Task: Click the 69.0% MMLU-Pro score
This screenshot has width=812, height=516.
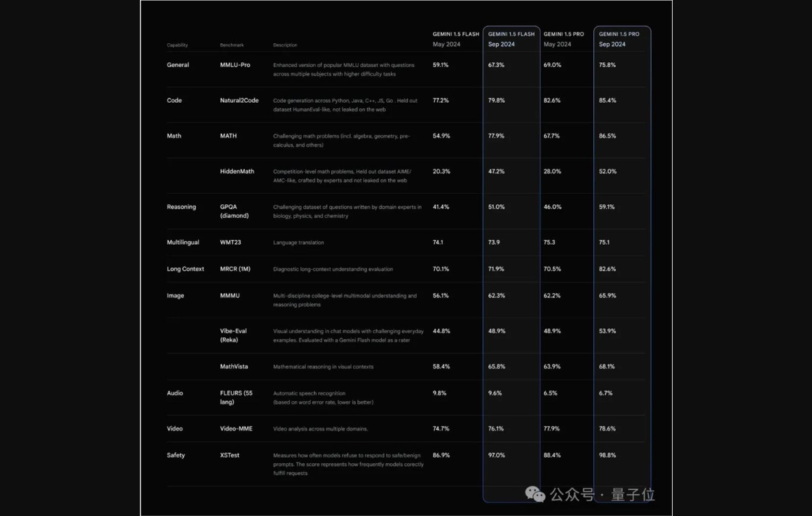Action: (x=552, y=64)
